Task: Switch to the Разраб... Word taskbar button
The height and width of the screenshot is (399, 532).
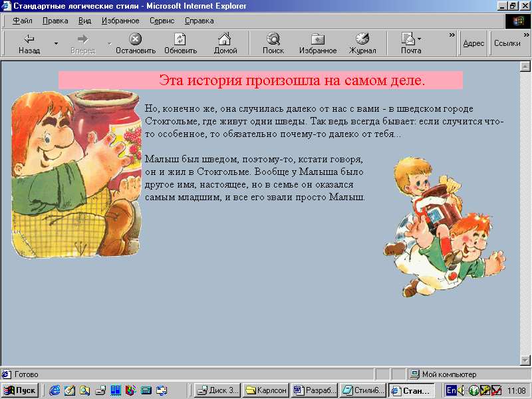Action: pyautogui.click(x=315, y=390)
